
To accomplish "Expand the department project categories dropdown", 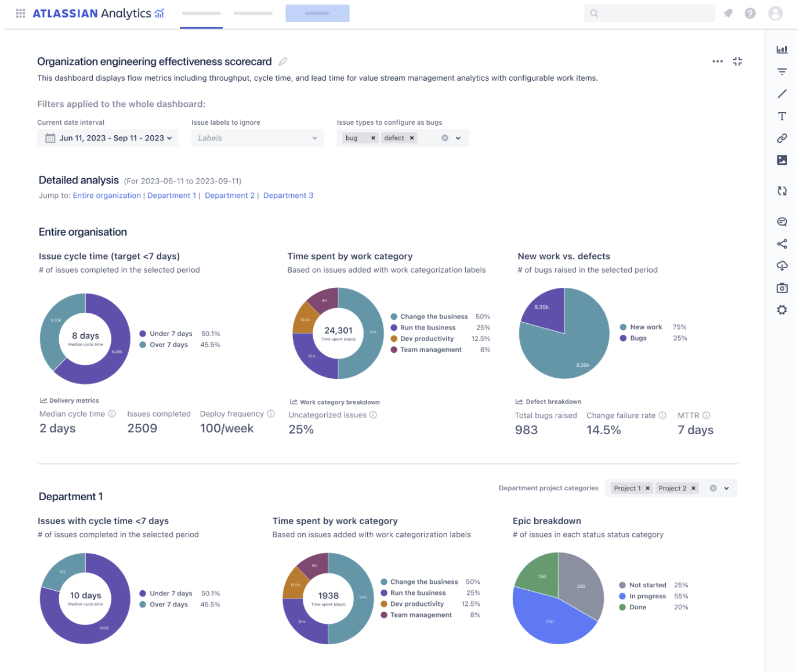I will pos(726,488).
